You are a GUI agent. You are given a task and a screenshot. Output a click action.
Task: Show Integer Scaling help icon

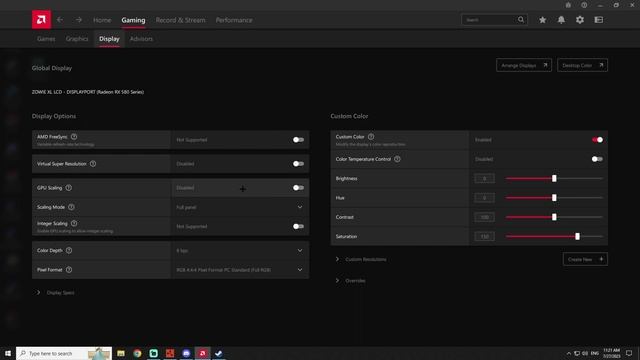pyautogui.click(x=74, y=223)
